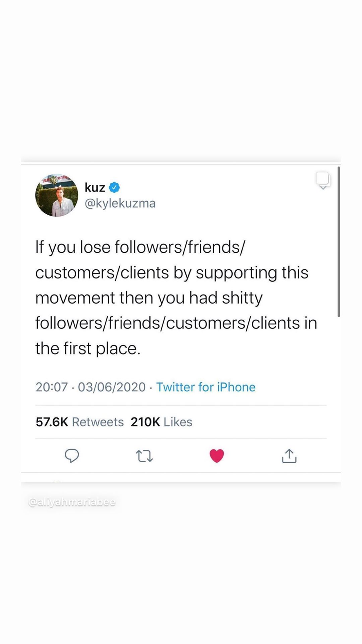
Task: Open kuz's circular profile photo
Action: click(x=57, y=195)
